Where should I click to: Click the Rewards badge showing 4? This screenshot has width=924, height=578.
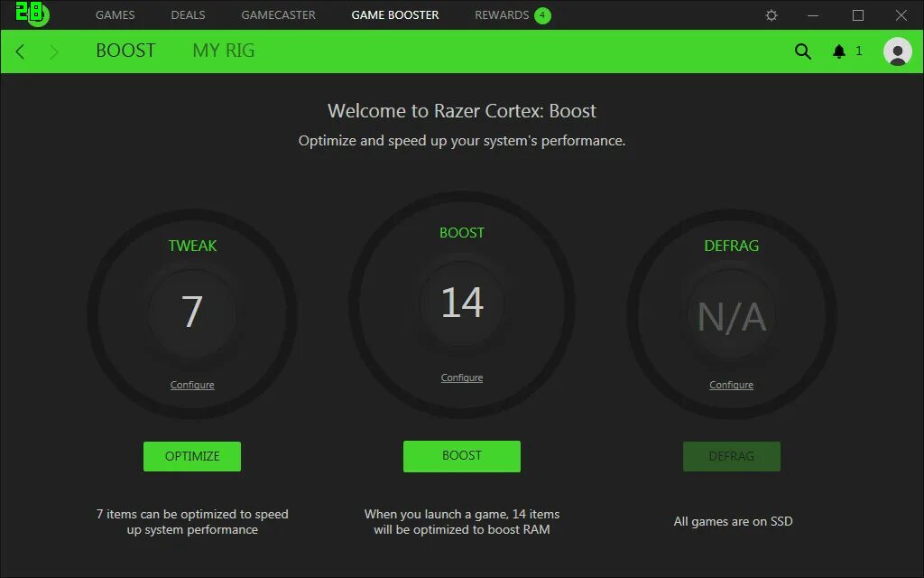(542, 15)
